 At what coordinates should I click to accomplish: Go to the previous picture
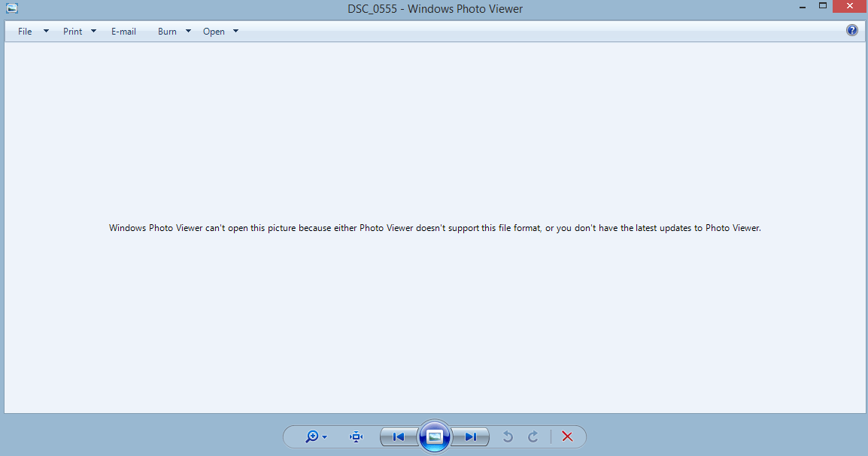coord(399,436)
